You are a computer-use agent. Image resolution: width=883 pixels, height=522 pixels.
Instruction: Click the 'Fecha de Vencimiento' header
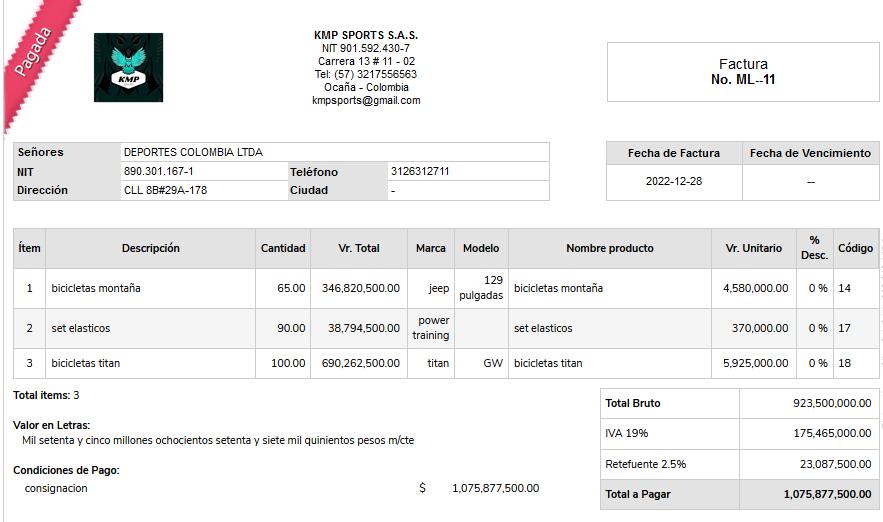click(810, 153)
